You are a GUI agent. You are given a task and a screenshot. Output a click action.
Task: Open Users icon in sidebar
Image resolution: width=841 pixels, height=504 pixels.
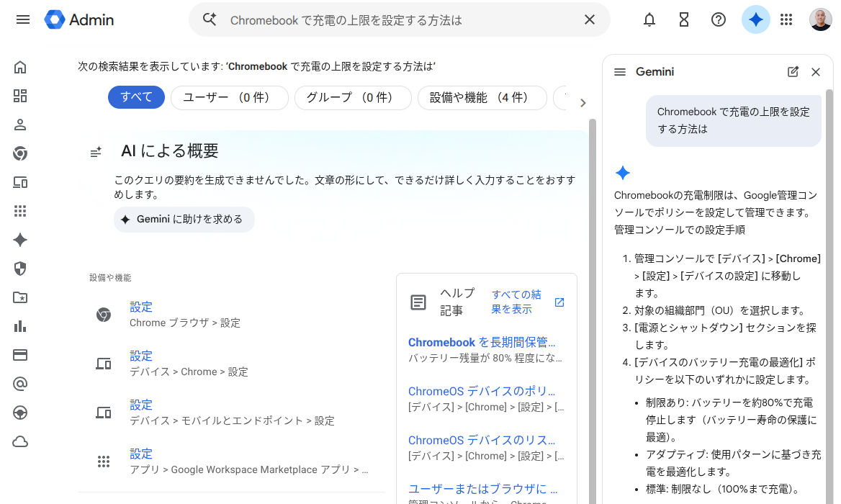coord(20,125)
